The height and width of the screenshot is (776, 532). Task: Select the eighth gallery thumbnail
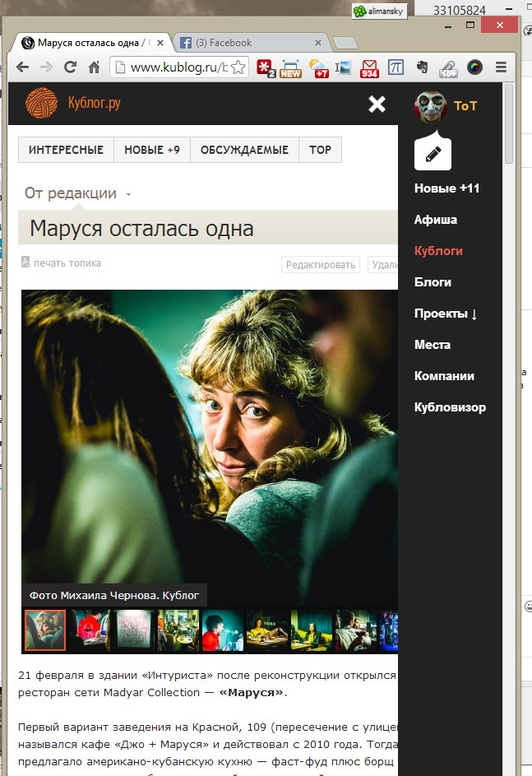tap(355, 630)
